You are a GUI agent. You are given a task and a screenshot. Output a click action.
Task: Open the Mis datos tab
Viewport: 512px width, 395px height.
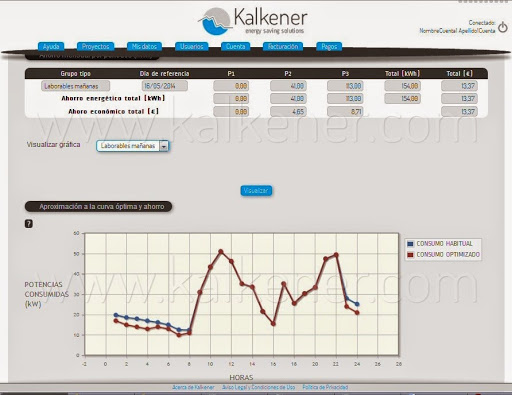[144, 46]
